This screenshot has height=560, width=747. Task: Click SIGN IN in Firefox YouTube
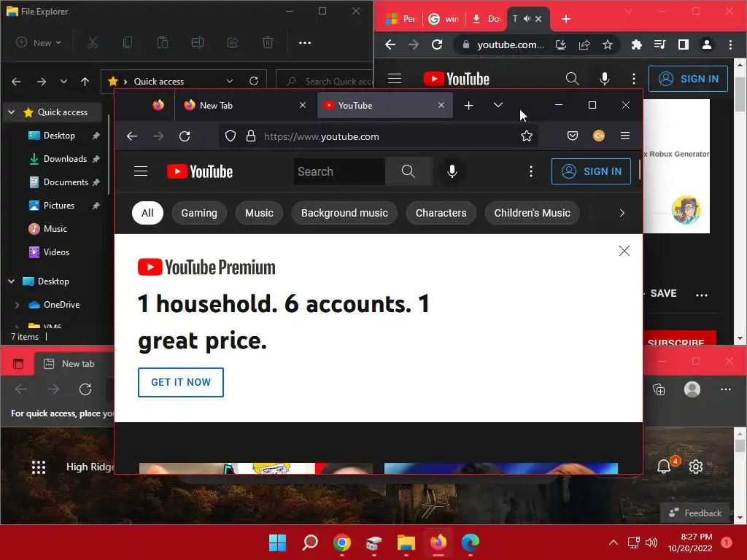[591, 171]
